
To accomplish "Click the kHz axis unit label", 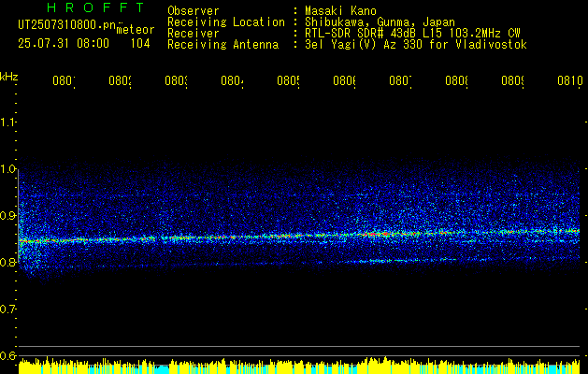I will pyautogui.click(x=9, y=77).
